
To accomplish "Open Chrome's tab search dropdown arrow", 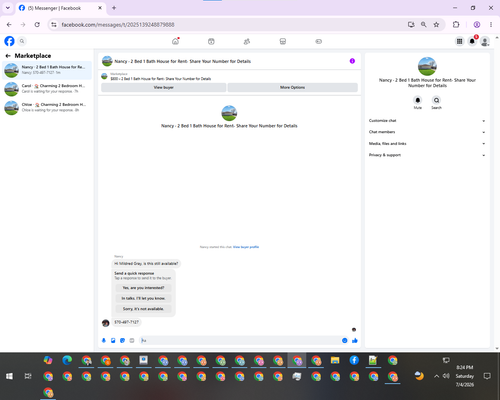I will [x=8, y=8].
